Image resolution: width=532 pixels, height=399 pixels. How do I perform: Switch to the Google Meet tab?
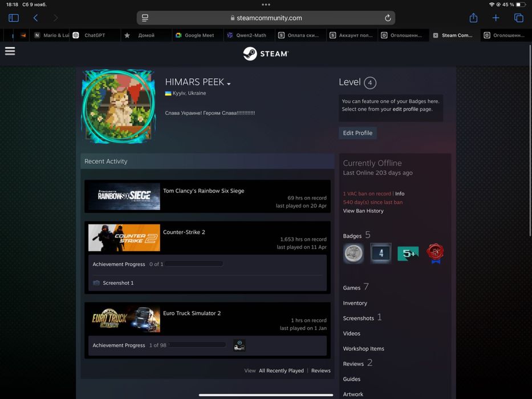tap(199, 35)
